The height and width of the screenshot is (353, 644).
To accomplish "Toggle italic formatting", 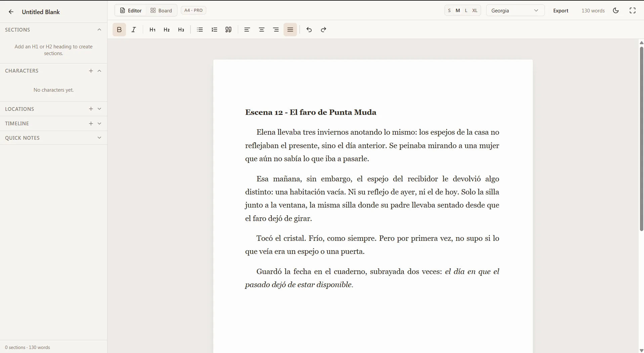I will click(x=134, y=30).
